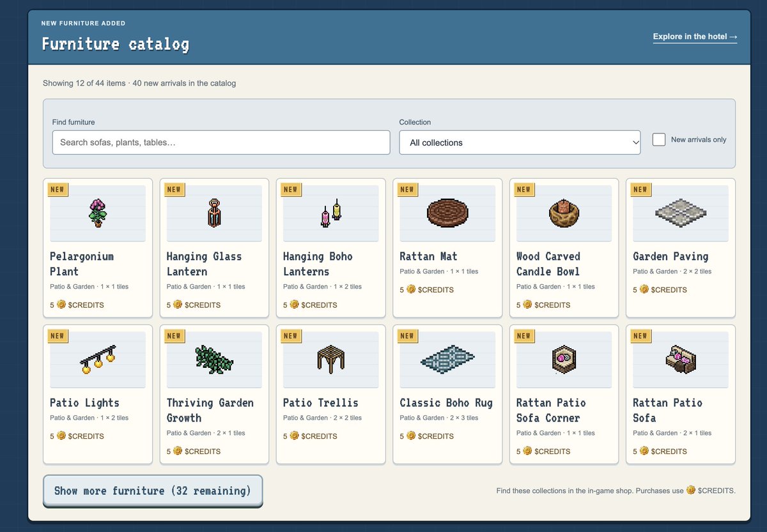
Task: Enable the New arrivals only checkbox
Action: tap(659, 139)
